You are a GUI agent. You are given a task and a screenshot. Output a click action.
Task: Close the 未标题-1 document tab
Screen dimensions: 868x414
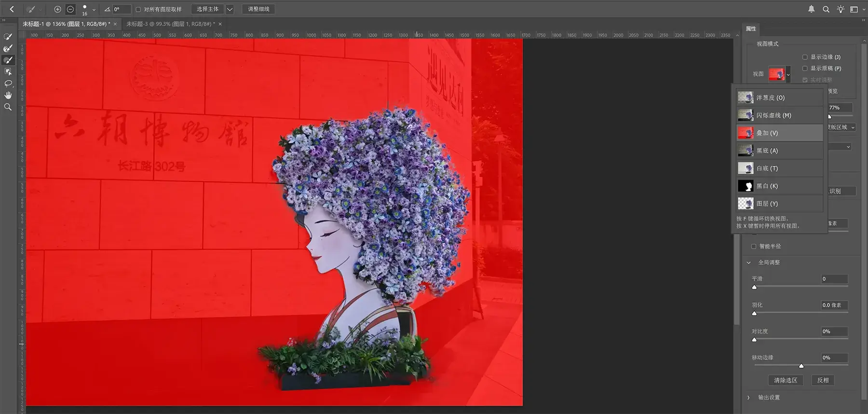coord(115,24)
